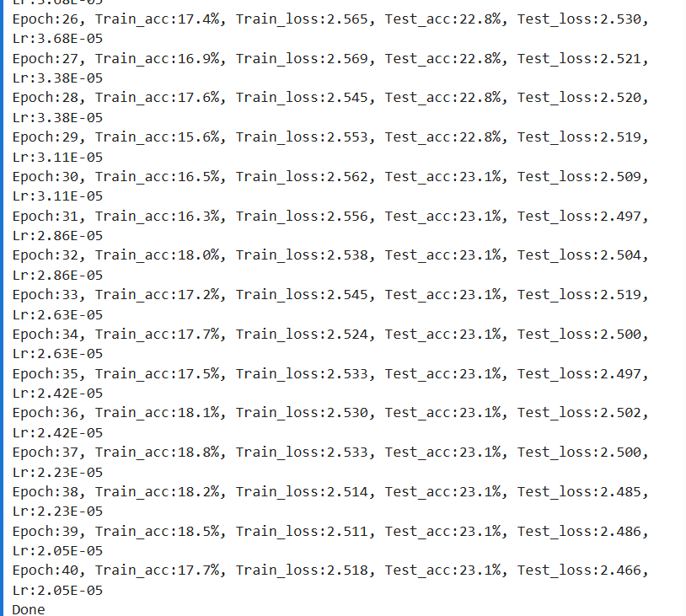This screenshot has width=686, height=616.
Task: Click the blue cell selection bar
Action: [2, 308]
